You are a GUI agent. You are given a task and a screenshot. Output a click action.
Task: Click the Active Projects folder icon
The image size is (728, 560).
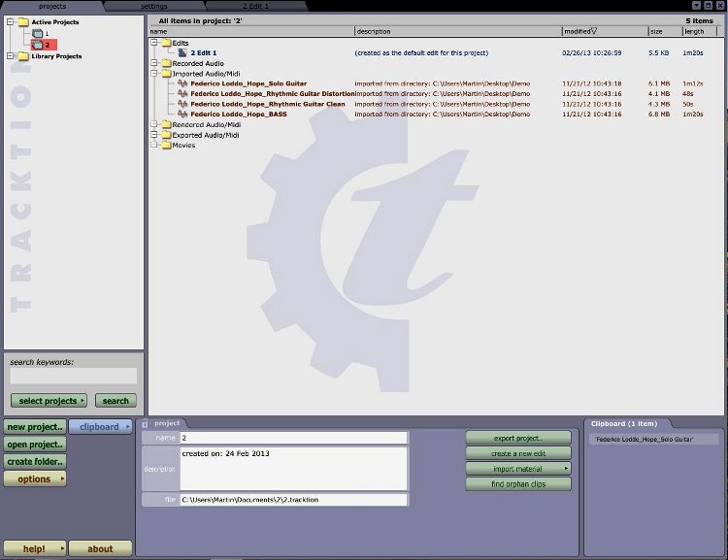coord(23,21)
